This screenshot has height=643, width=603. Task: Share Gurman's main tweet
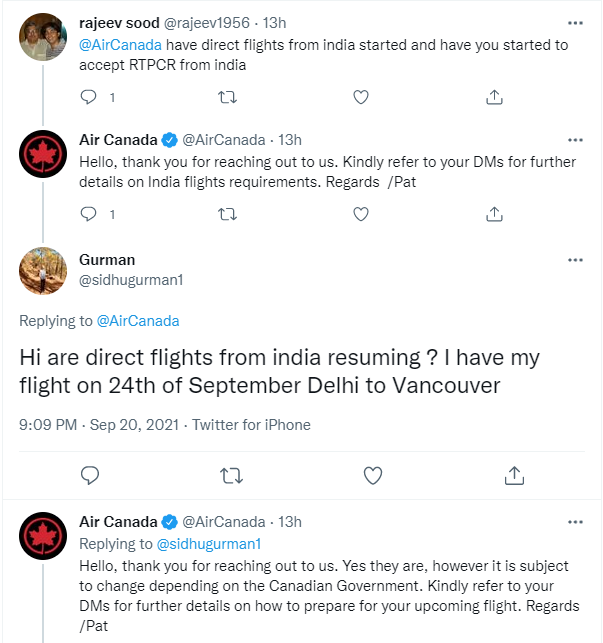[514, 474]
